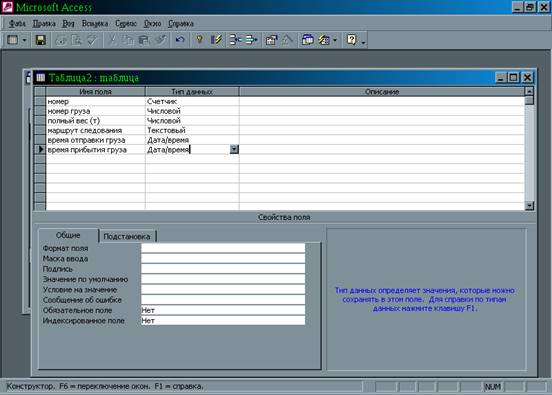Open the Сервис menu
552x395 pixels.
(126, 24)
